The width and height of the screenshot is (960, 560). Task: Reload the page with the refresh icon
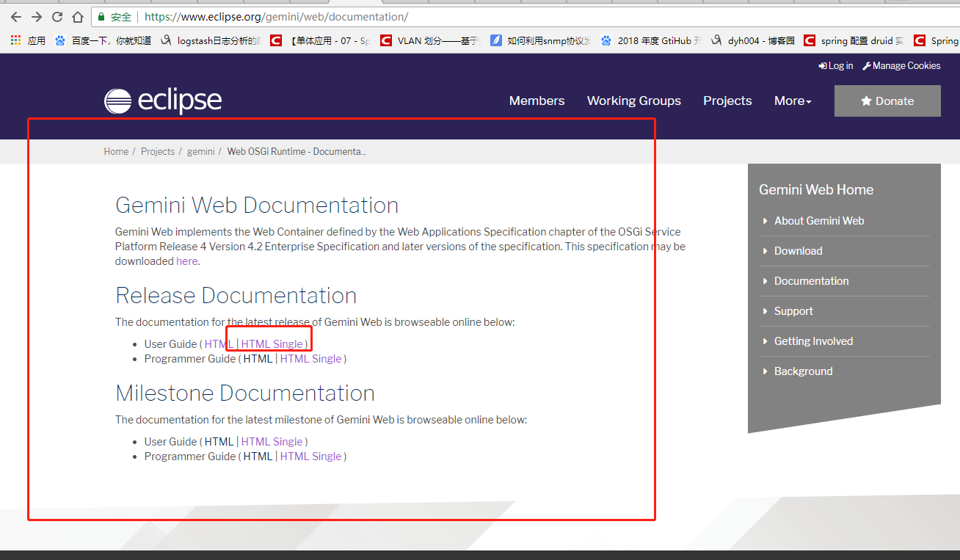tap(57, 16)
